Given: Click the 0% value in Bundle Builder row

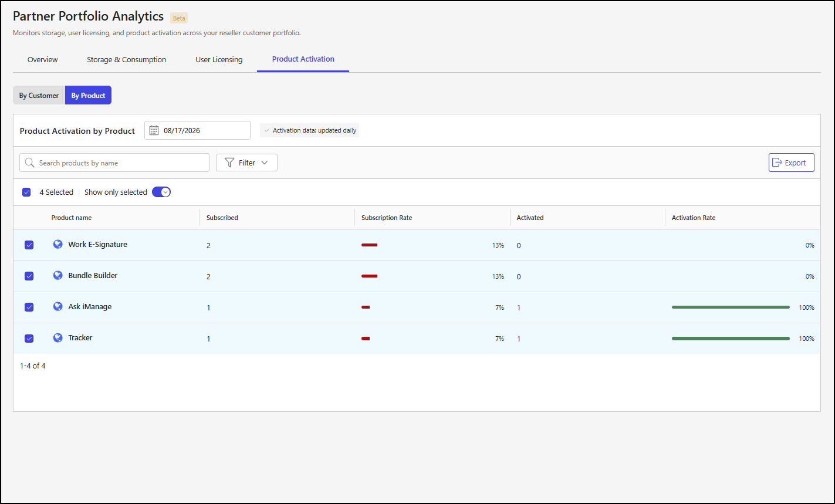Looking at the screenshot, I should (x=810, y=276).
